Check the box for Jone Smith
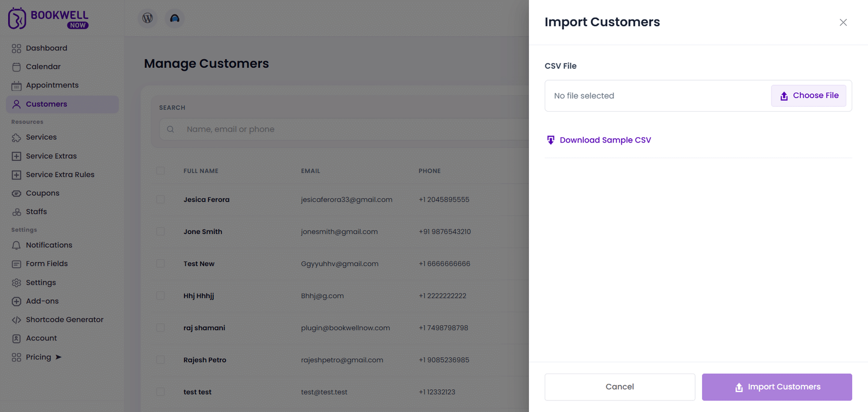The image size is (868, 412). click(x=161, y=231)
